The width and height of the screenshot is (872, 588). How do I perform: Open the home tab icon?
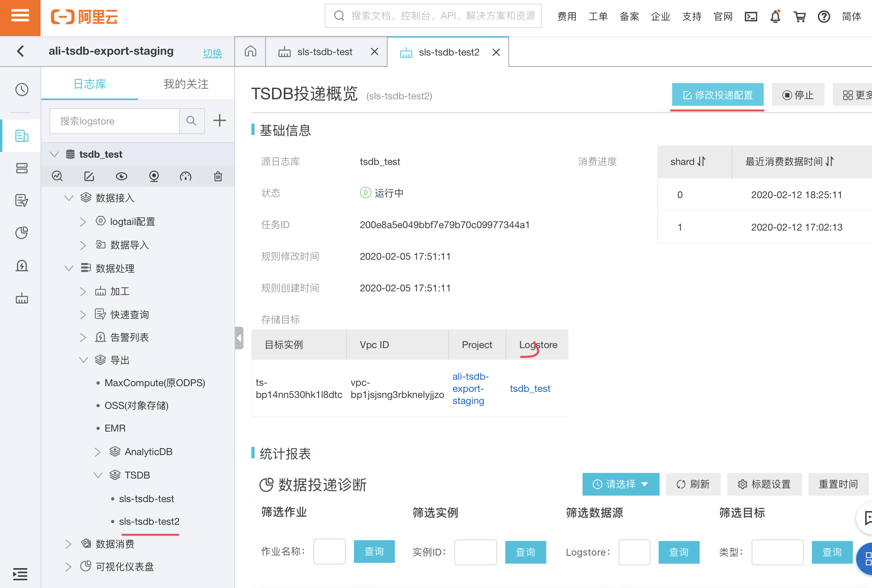[251, 51]
